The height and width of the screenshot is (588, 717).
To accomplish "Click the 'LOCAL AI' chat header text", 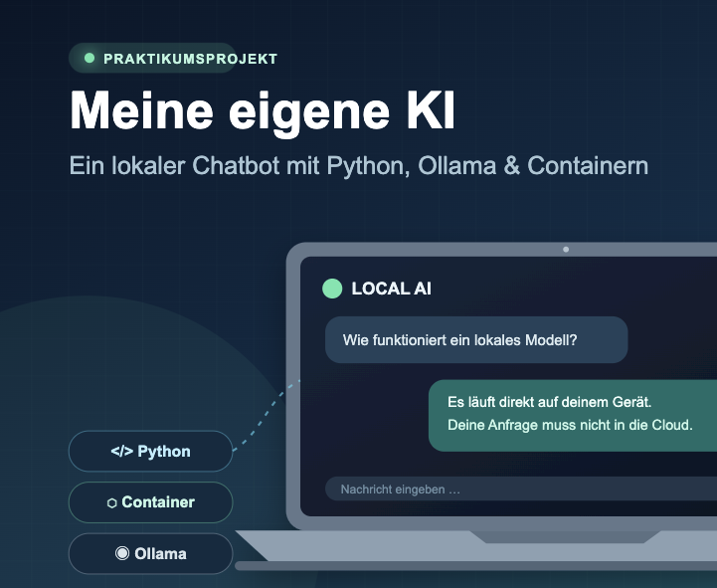I will point(392,289).
